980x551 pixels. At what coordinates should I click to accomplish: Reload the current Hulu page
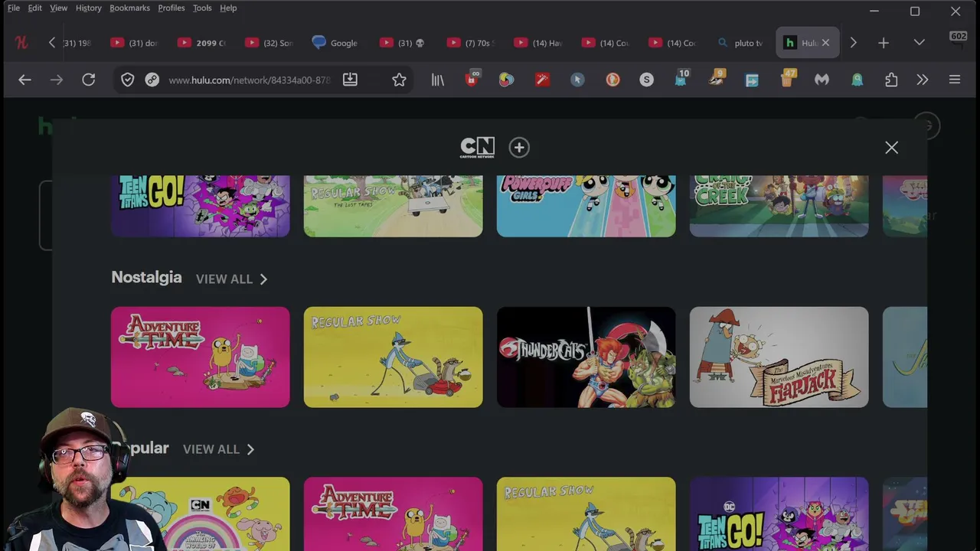point(89,80)
